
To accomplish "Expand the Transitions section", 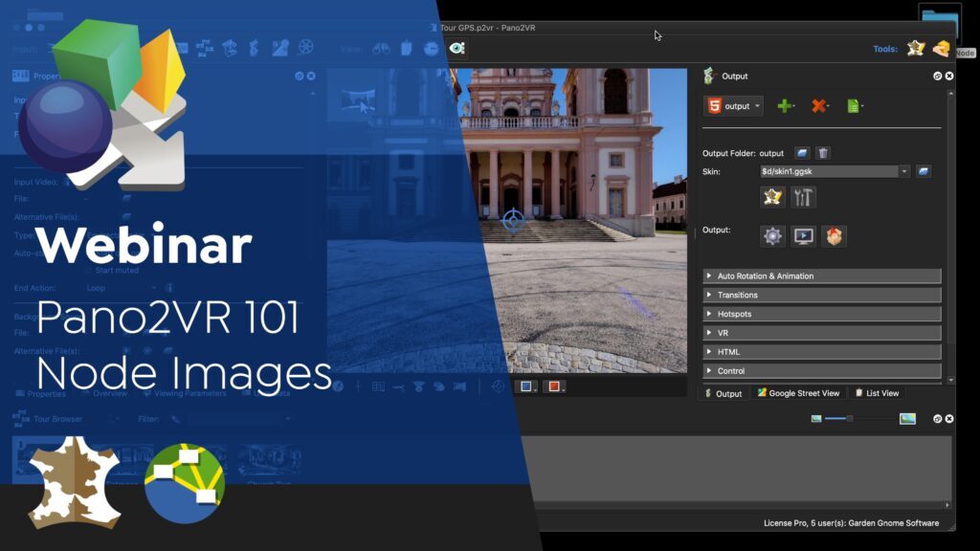I will pyautogui.click(x=822, y=295).
